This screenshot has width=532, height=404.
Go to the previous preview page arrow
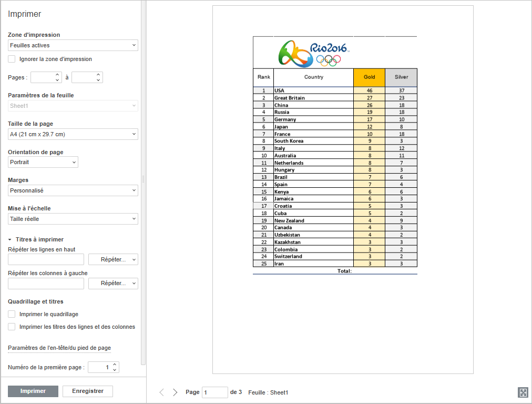point(161,392)
